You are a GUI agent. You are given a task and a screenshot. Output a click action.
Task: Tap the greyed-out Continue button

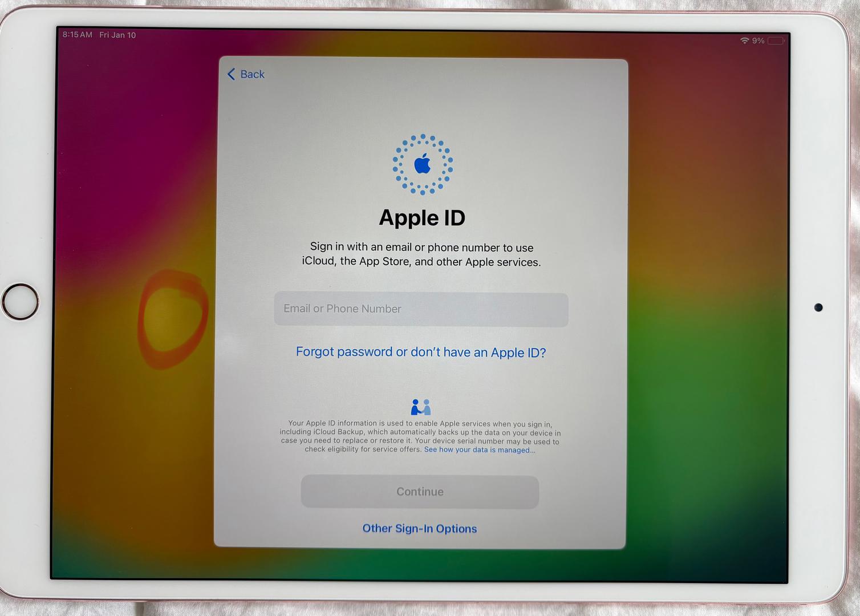coord(420,492)
